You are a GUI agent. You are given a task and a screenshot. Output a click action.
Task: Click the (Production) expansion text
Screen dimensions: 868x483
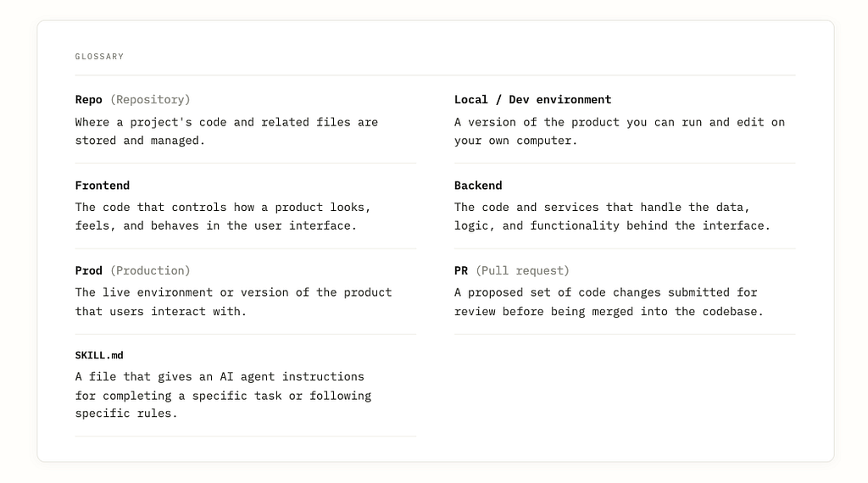click(150, 270)
